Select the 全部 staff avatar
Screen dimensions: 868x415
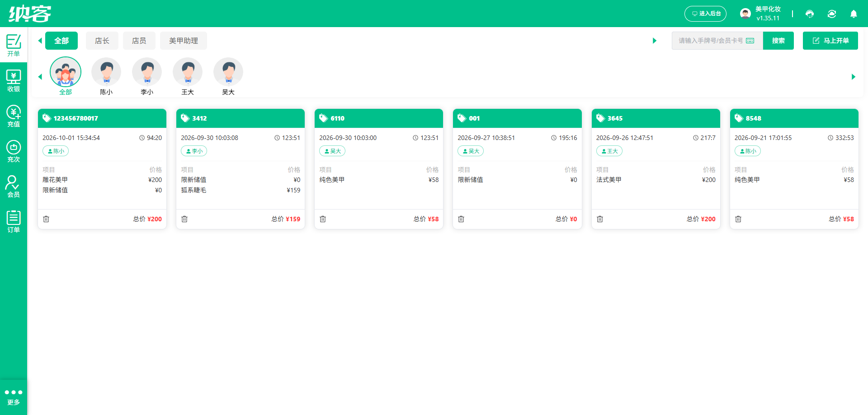(x=66, y=72)
